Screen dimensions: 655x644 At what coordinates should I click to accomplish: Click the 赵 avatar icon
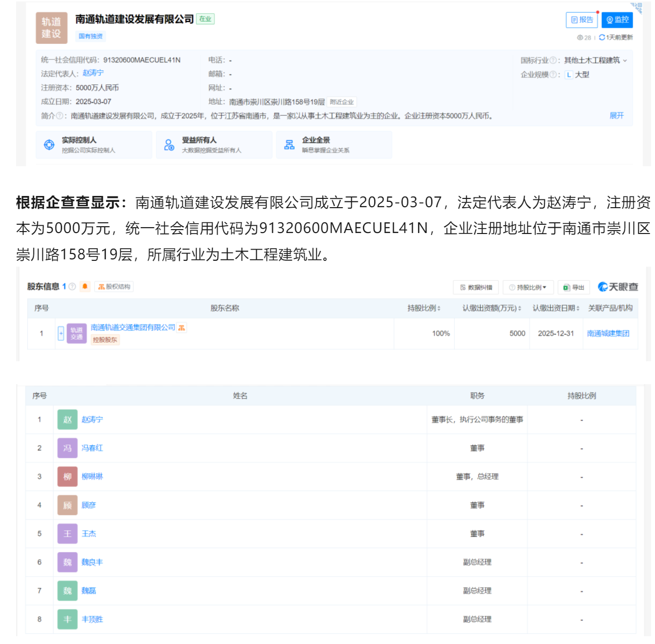coord(67,419)
